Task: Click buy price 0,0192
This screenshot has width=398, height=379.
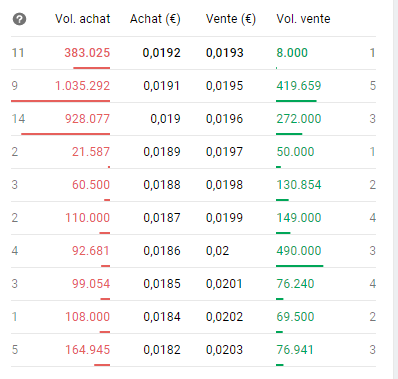Action: pos(162,53)
